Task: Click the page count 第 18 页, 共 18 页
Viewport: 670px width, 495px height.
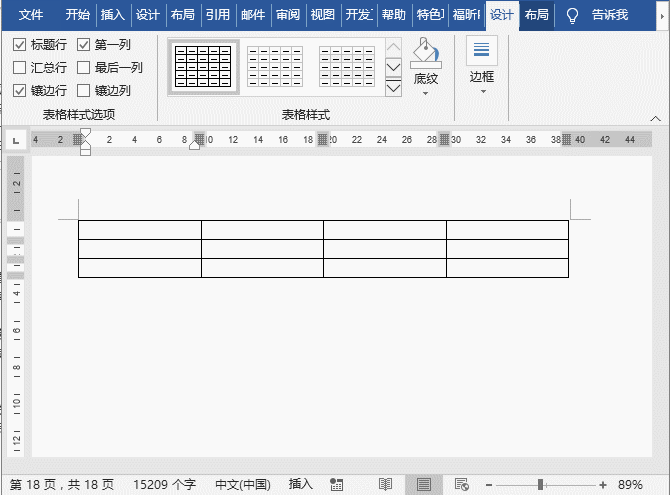Action: [62, 484]
